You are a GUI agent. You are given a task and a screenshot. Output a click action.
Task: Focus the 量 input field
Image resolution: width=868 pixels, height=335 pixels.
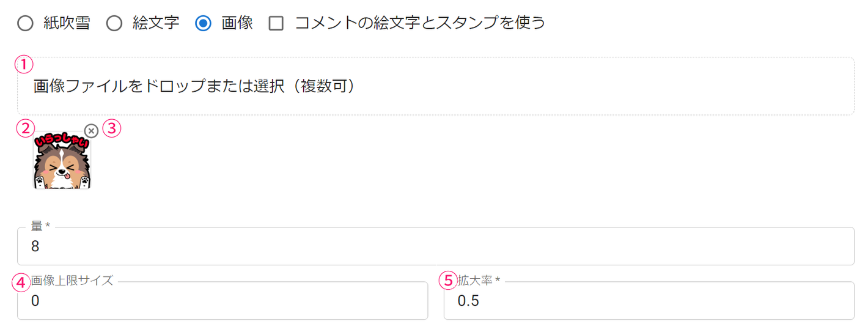pos(435,246)
